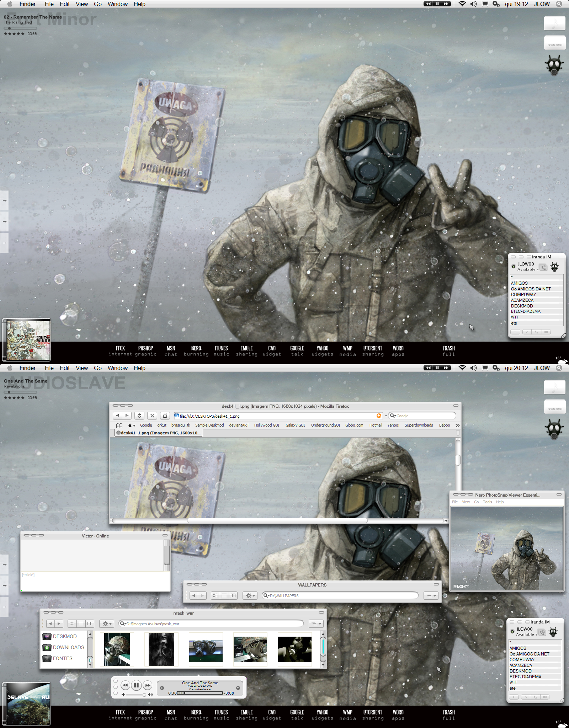Open the brasilgui.tk bookmark in Firefox
This screenshot has height=728, width=569.
tap(181, 425)
